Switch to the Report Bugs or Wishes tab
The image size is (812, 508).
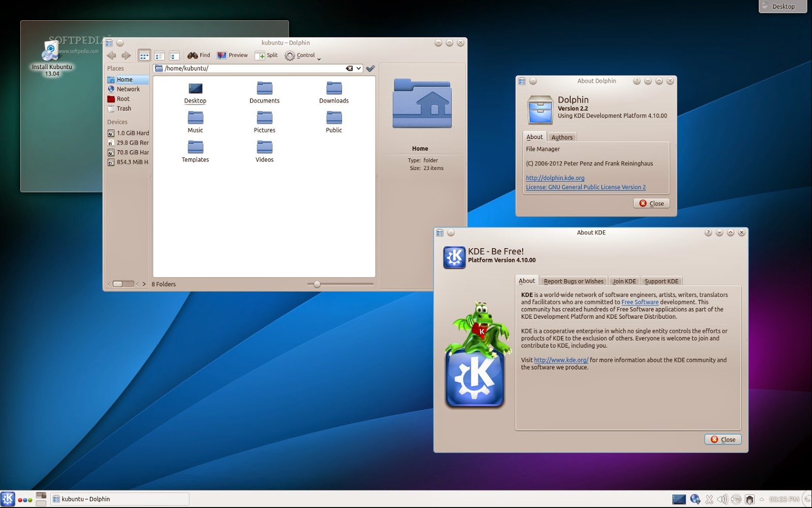[x=573, y=281]
